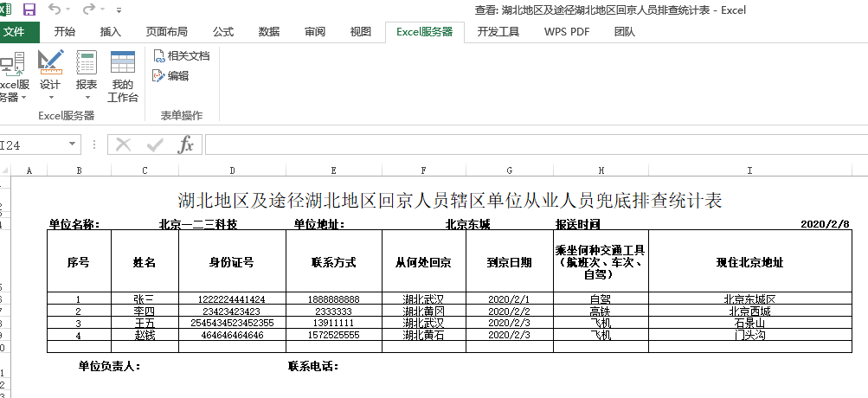
Task: Select column B header
Action: click(79, 170)
